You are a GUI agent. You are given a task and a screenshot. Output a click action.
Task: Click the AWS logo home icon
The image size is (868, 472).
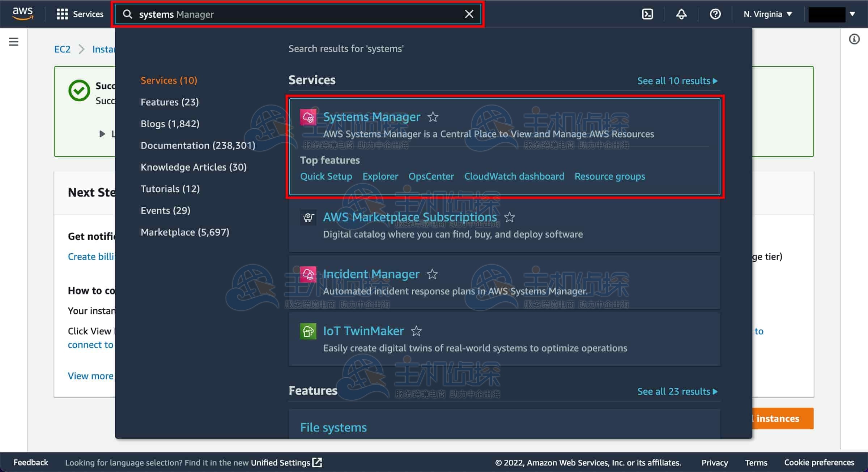[22, 13]
